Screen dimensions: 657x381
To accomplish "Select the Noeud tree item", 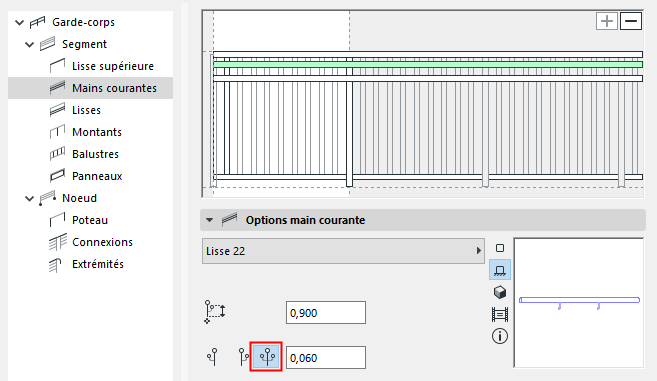I will 79,198.
